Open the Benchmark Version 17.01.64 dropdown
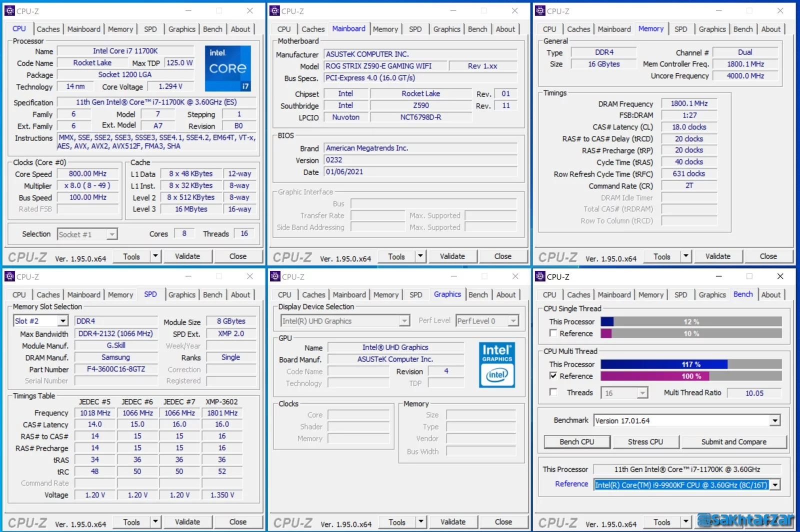The image size is (800, 532). tap(775, 420)
